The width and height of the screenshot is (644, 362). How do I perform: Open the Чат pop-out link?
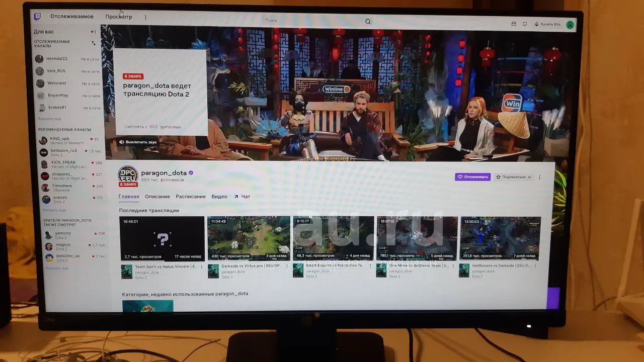pos(242,197)
